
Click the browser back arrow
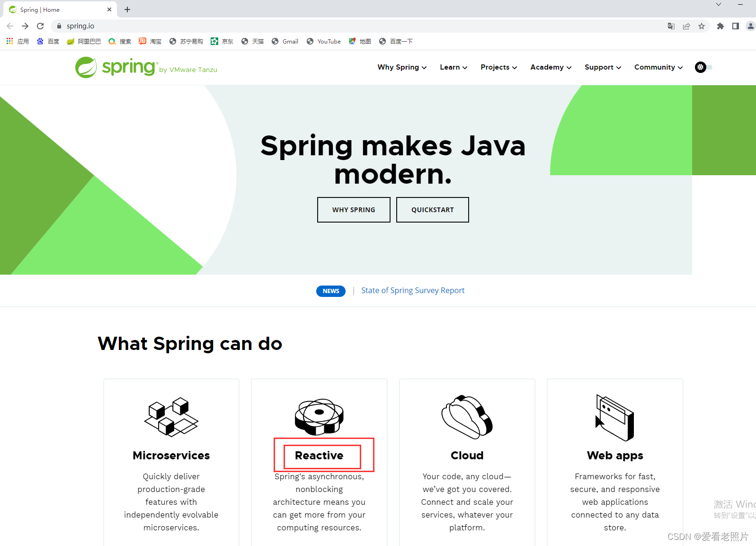coord(10,26)
